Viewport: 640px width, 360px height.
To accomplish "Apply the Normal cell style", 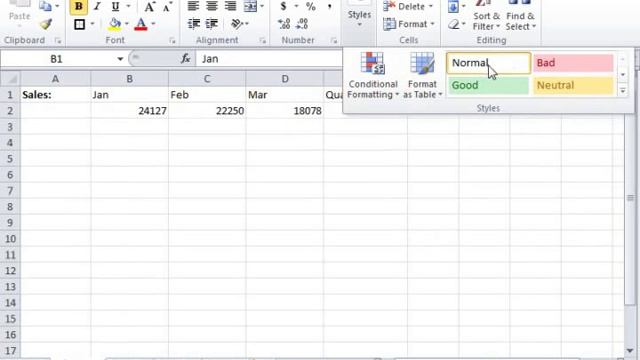I will tap(489, 63).
